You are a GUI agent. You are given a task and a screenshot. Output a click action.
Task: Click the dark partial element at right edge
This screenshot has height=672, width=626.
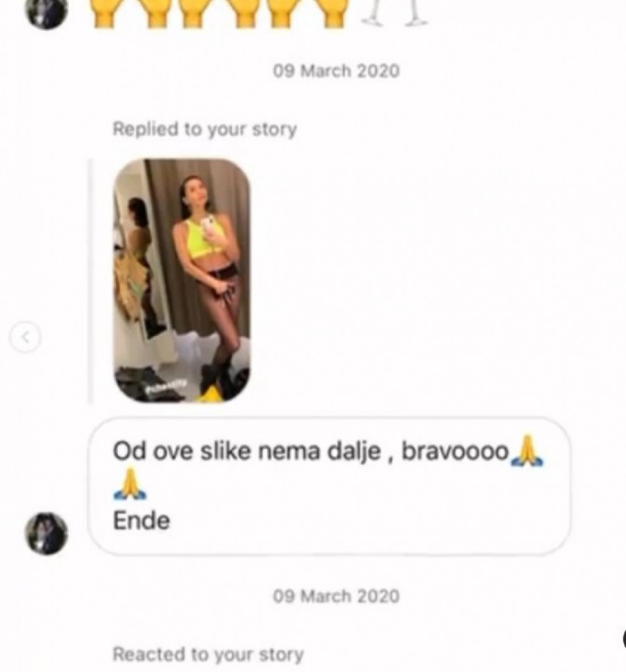624,638
